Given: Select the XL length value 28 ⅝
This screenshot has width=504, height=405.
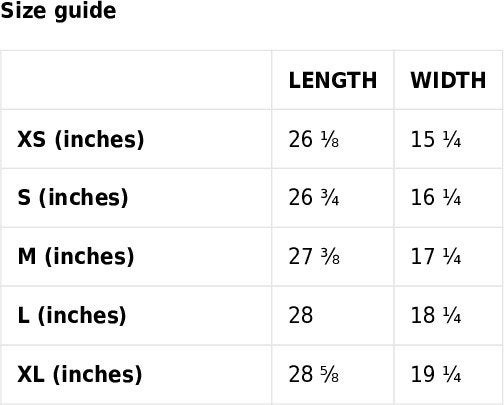Looking at the screenshot, I should [x=314, y=374].
